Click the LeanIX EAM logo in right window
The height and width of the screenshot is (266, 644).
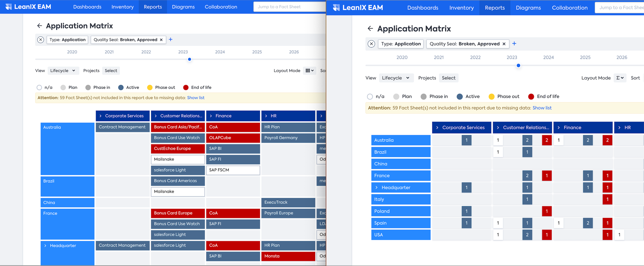click(358, 8)
